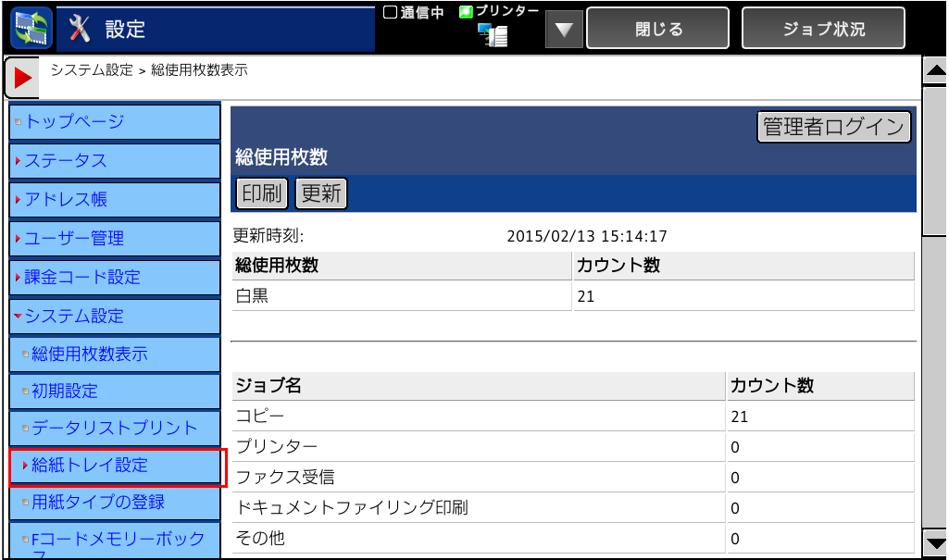
Task: Select 総使用枚数表示 submenu item
Action: pos(115,355)
